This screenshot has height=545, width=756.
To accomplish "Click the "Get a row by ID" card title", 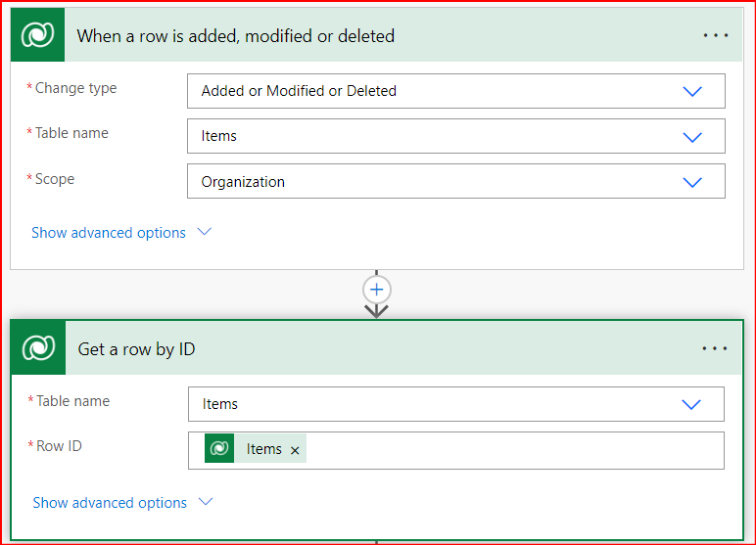I will click(x=136, y=349).
